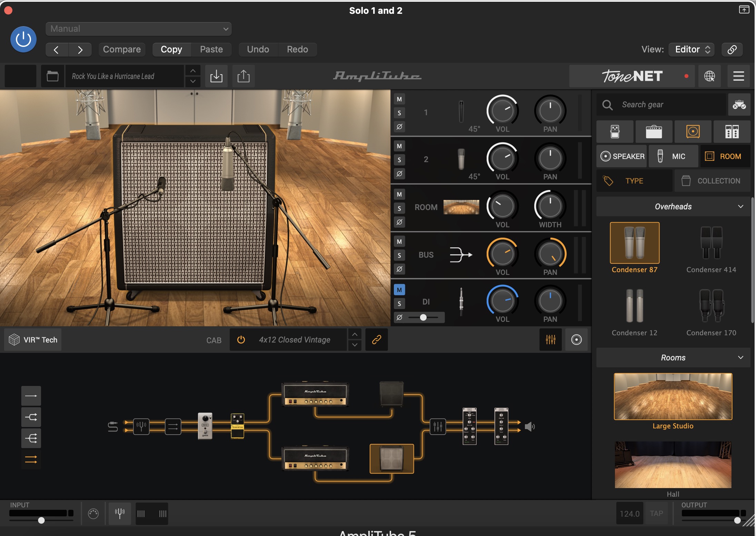Image resolution: width=756 pixels, height=536 pixels.
Task: Click the save preset download icon
Action: [216, 76]
